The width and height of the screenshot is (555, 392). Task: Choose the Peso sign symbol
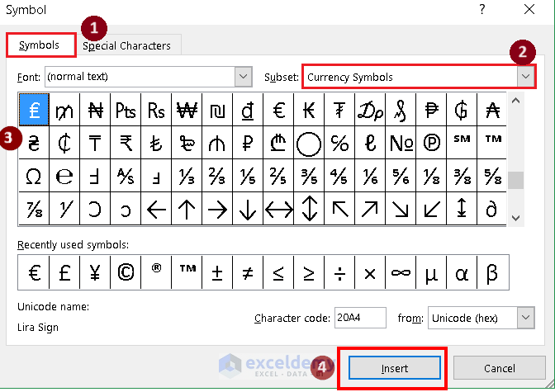click(x=431, y=110)
